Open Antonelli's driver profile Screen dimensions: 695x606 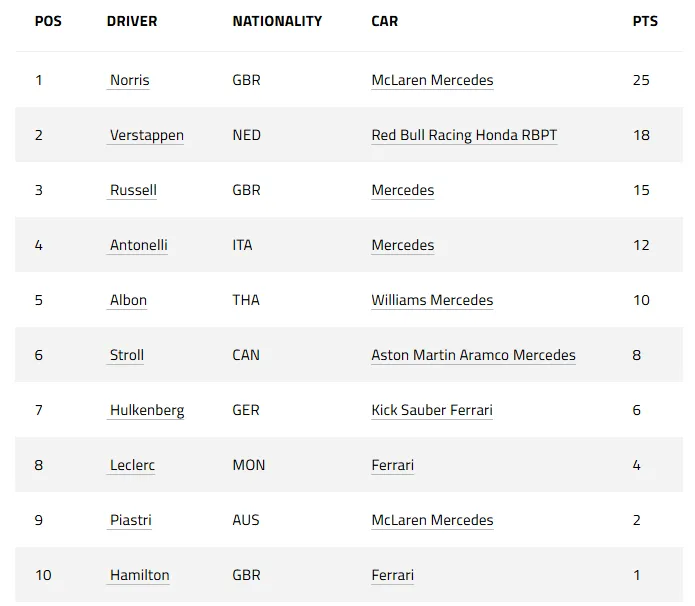tap(139, 245)
